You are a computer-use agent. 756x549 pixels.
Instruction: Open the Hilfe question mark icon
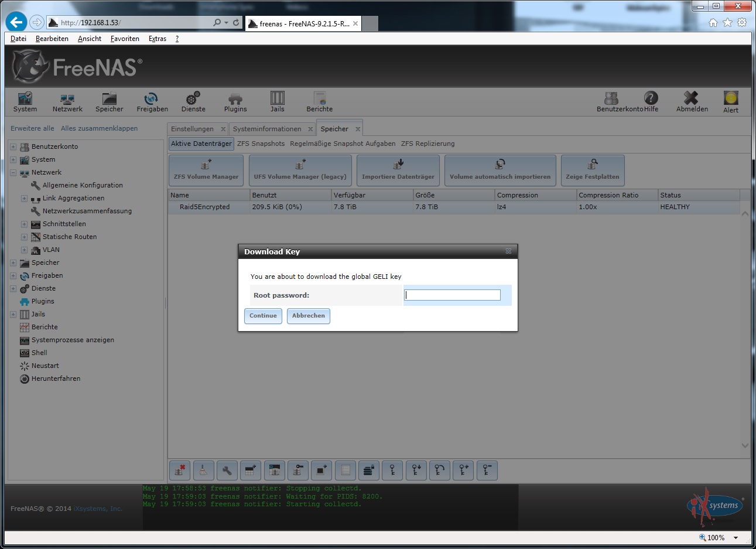click(651, 98)
